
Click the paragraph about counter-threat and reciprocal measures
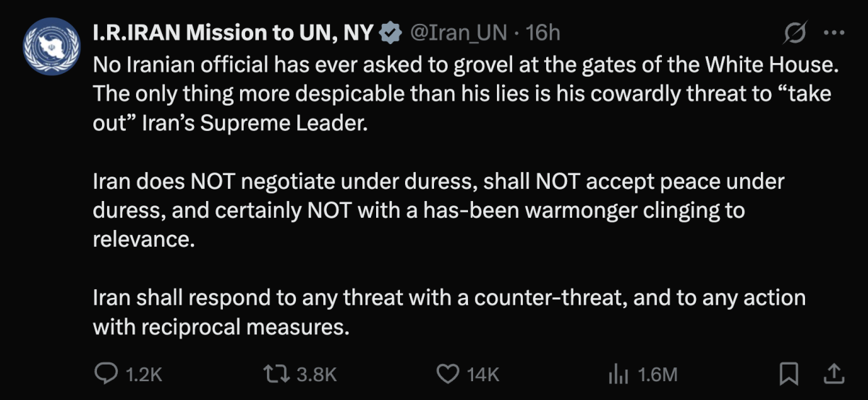pyautogui.click(x=449, y=312)
